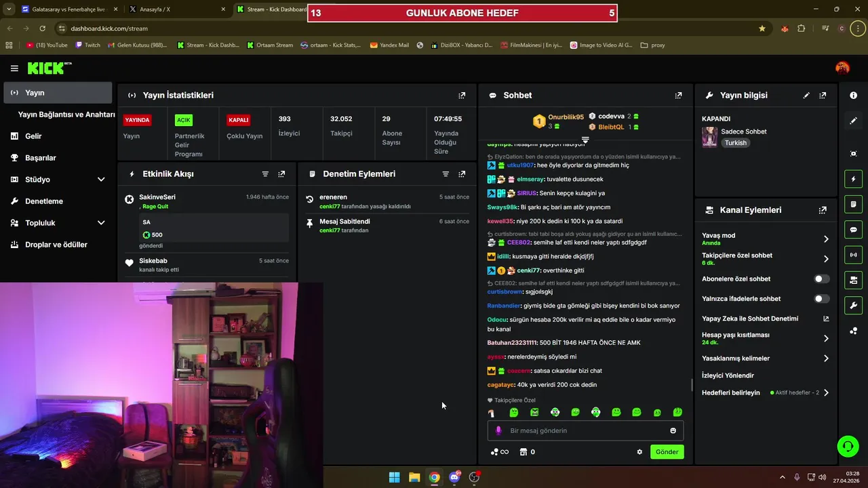Viewport: 868px width, 488px height.
Task: Toggle lightning activity widget in right sidebar
Action: tap(853, 179)
